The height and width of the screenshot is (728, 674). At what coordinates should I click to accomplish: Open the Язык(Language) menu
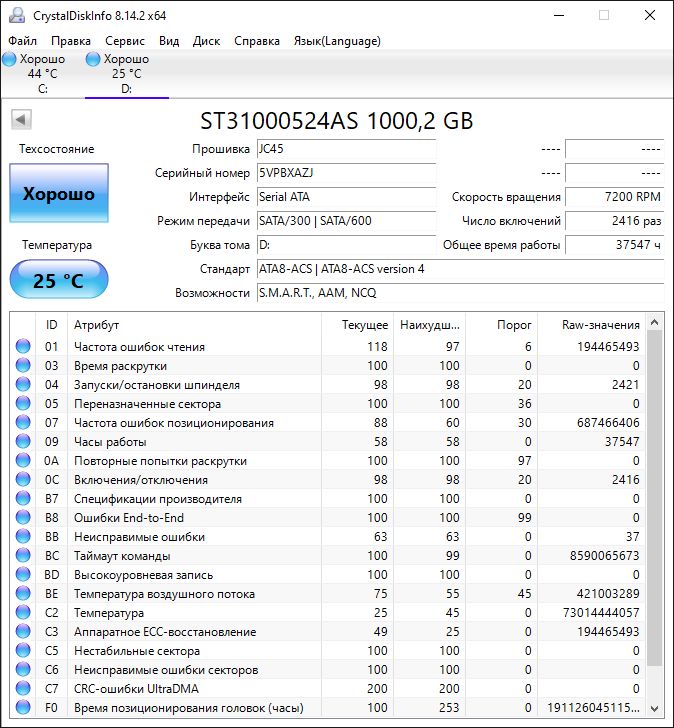tap(336, 41)
